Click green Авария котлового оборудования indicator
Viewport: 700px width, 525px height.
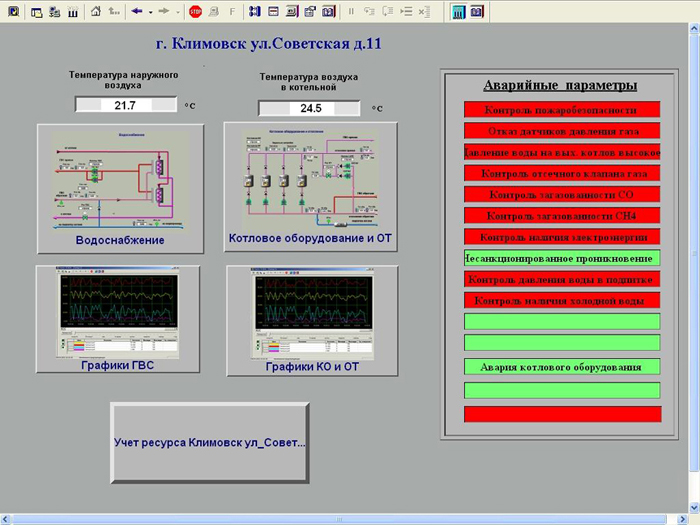click(x=562, y=367)
